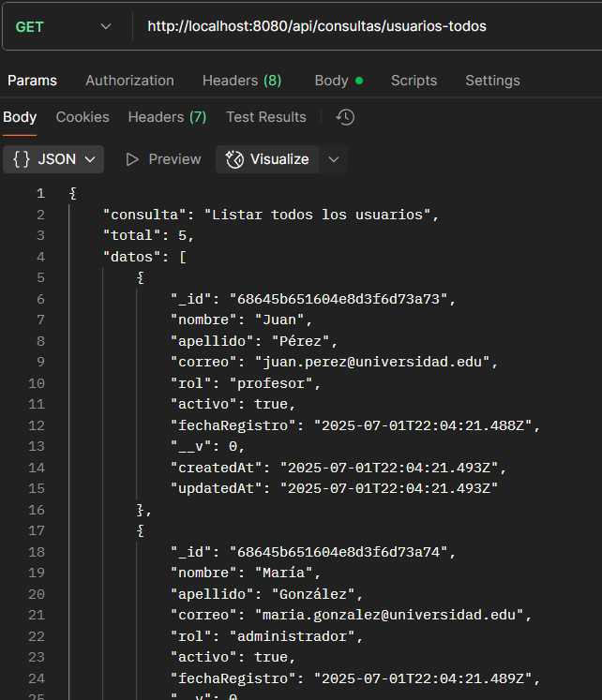Click the _id value ending in 73a74

pyautogui.click(x=339, y=552)
